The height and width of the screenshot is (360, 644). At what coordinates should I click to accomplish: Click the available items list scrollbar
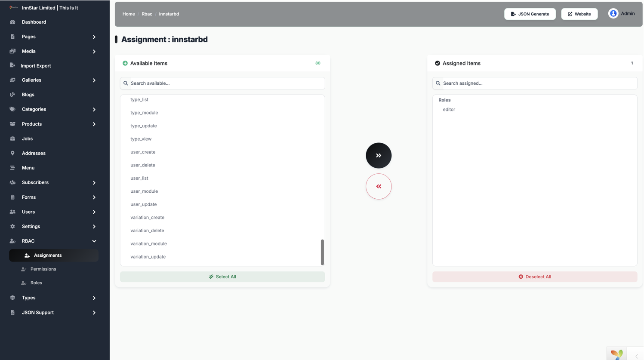tap(322, 252)
